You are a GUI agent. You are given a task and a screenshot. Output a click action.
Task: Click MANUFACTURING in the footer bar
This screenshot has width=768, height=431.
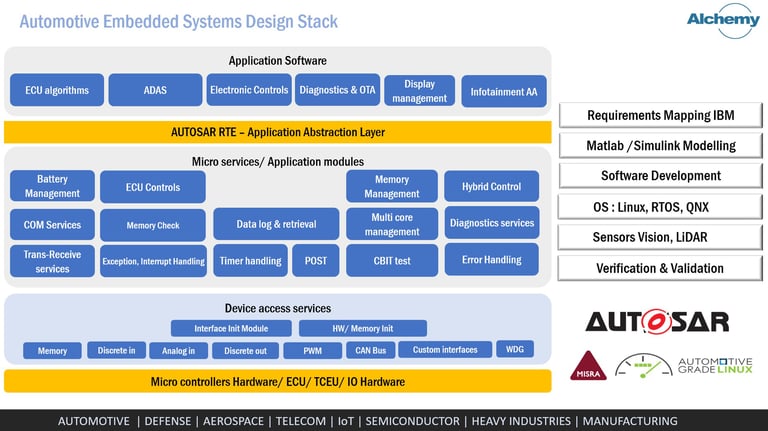[630, 421]
